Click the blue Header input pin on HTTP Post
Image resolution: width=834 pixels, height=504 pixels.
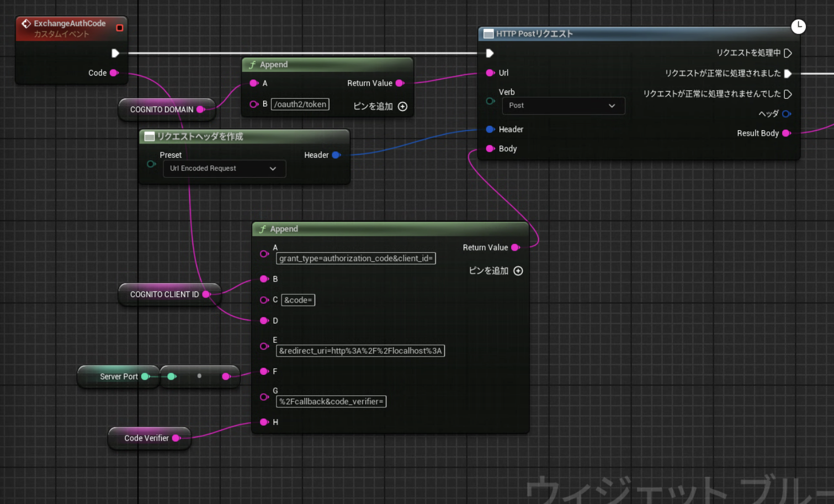click(x=490, y=129)
